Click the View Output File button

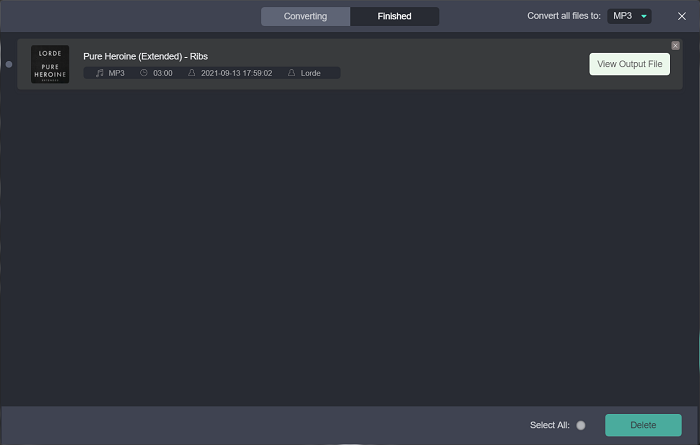[629, 64]
